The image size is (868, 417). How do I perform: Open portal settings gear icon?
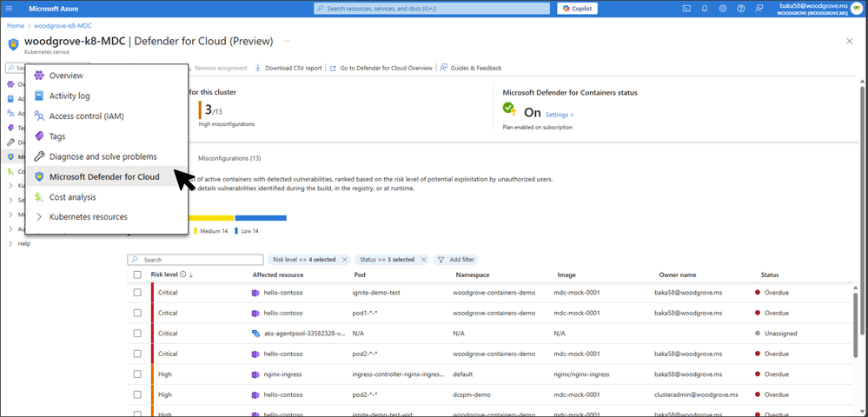click(x=722, y=9)
